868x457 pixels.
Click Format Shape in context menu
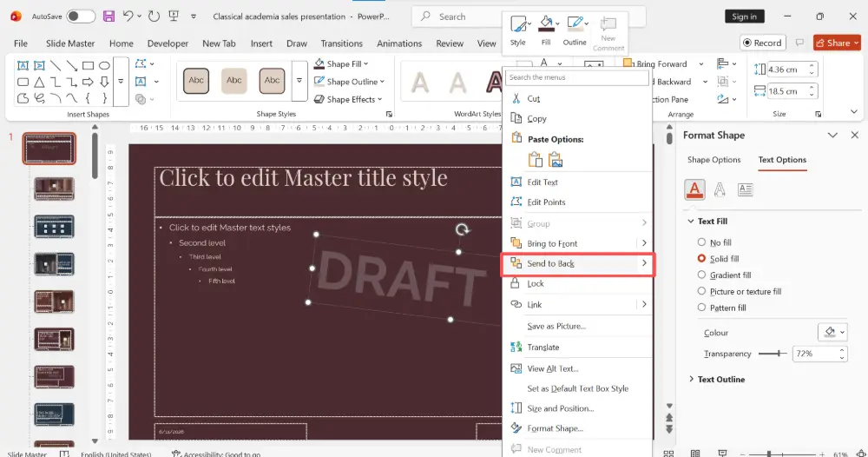tap(578, 428)
